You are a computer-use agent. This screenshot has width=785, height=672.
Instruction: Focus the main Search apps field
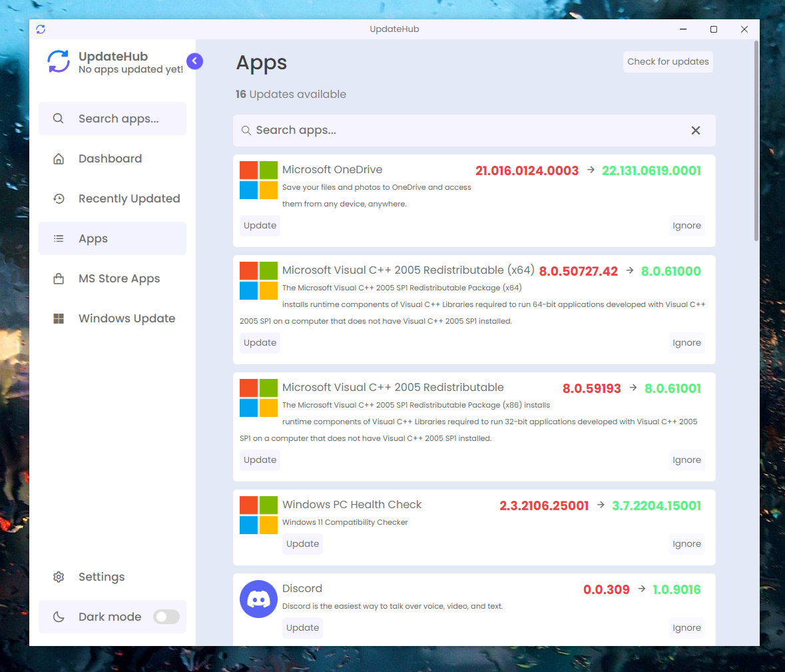coord(474,131)
